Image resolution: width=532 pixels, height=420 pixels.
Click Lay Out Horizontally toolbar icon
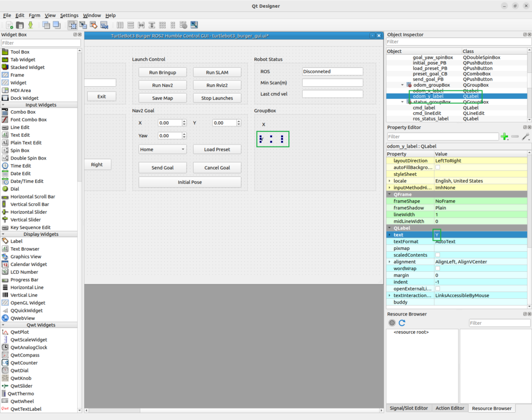tap(120, 25)
